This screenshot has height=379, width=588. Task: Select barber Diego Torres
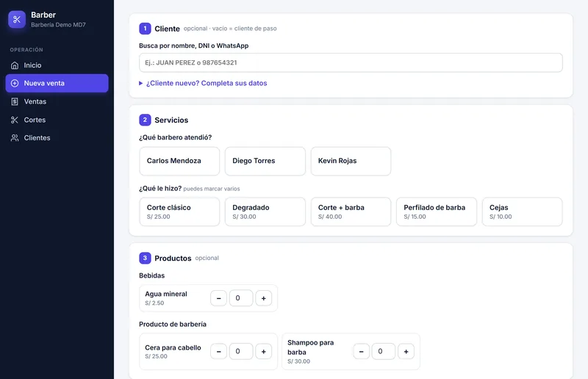point(265,161)
